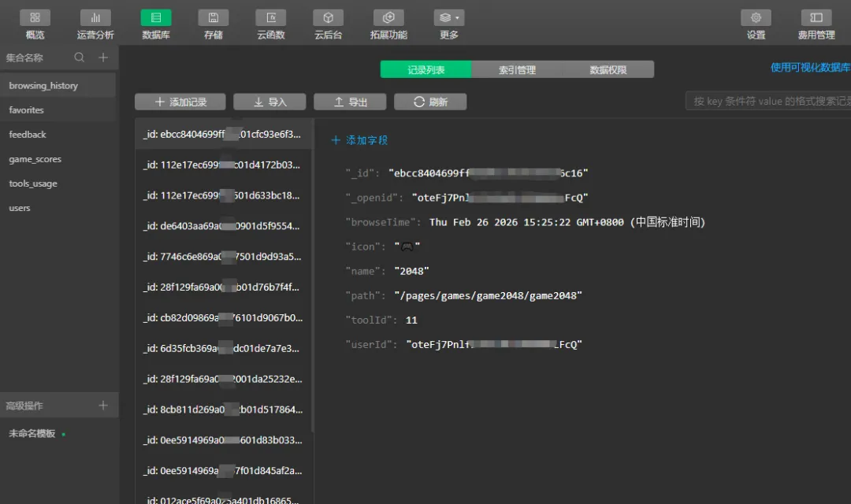Select record starting with 6d35fcb369a
The width and height of the screenshot is (851, 504).
point(223,348)
